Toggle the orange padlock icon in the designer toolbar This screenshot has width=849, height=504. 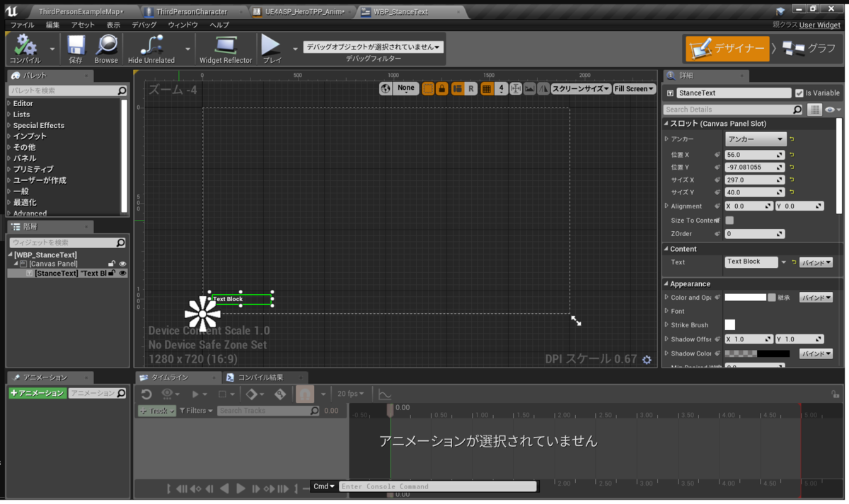(x=442, y=89)
